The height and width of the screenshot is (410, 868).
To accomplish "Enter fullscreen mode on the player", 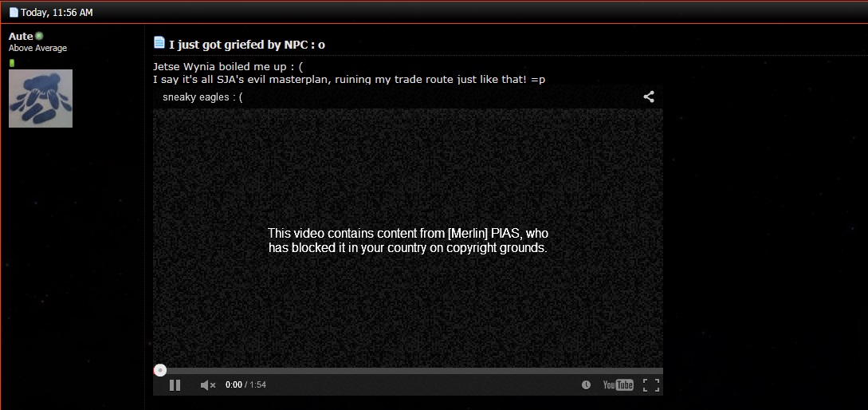I will click(x=651, y=384).
